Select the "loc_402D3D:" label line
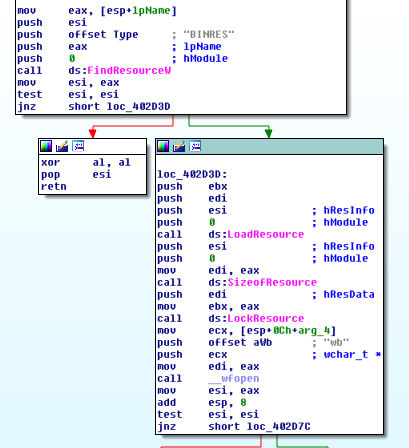This screenshot has height=448, width=409. coord(192,174)
